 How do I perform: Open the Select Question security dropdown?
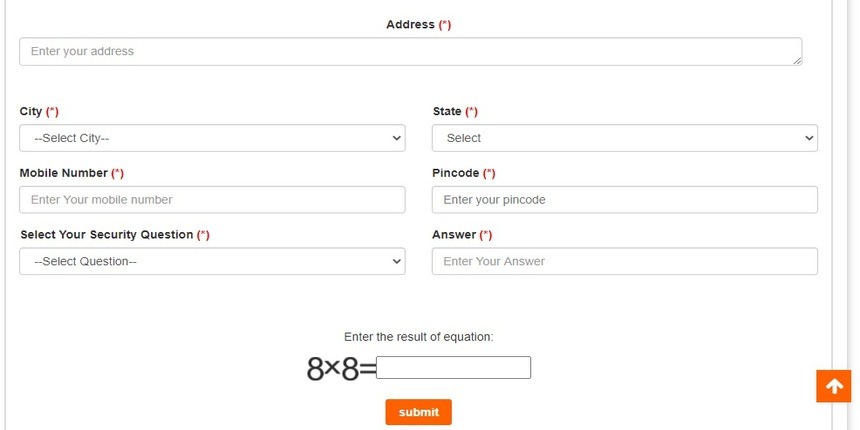[x=212, y=261]
